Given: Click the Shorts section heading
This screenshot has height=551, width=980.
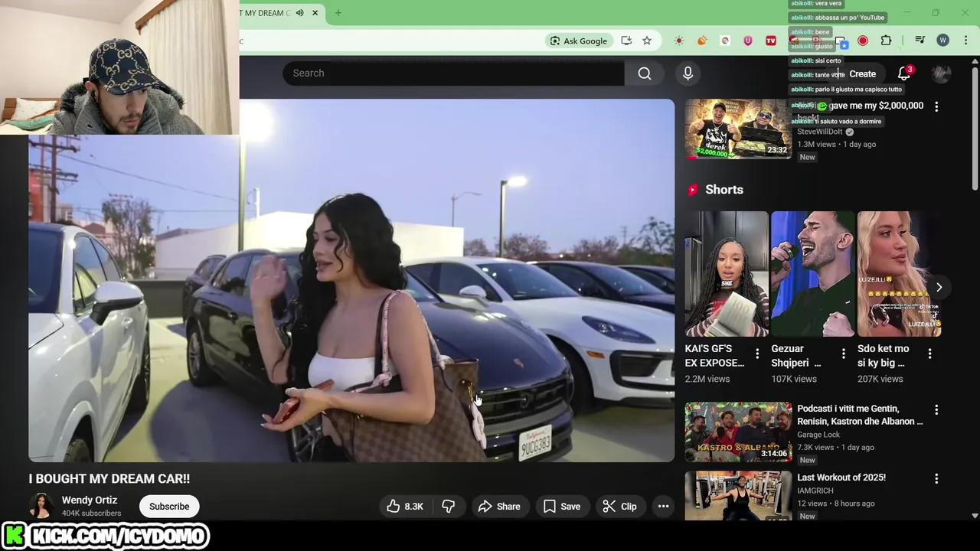Looking at the screenshot, I should [724, 190].
